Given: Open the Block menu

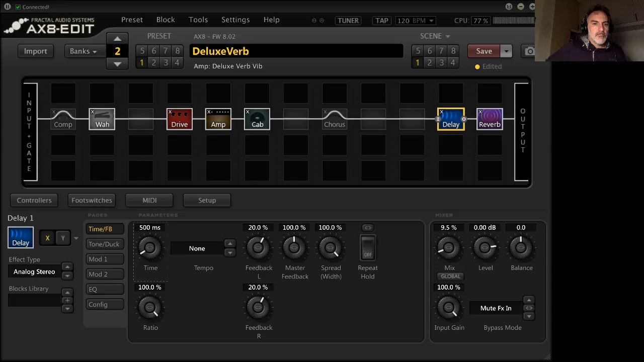Looking at the screenshot, I should 166,20.
